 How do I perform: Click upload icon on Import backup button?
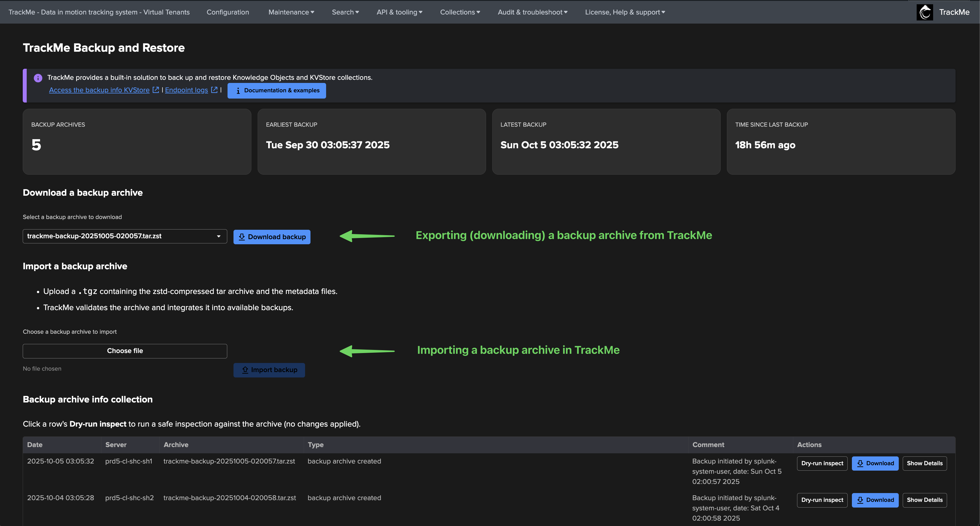pos(245,370)
